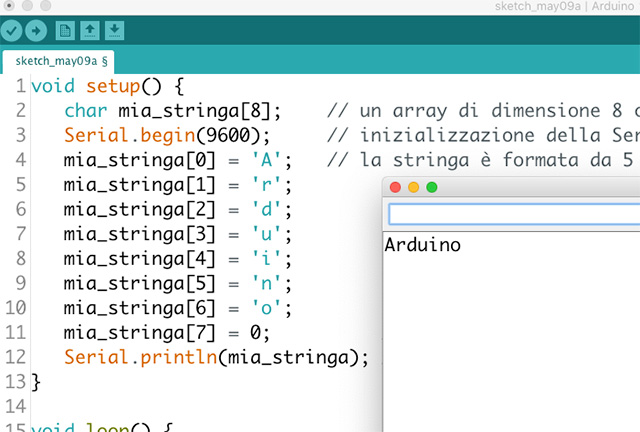The width and height of the screenshot is (640, 432).
Task: Minimize the serial monitor with yellow button
Action: [x=413, y=187]
